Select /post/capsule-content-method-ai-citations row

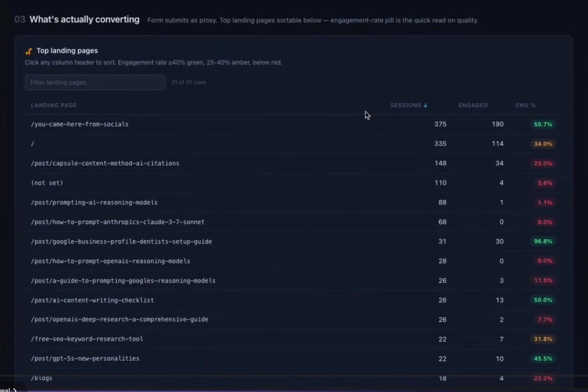(293, 163)
